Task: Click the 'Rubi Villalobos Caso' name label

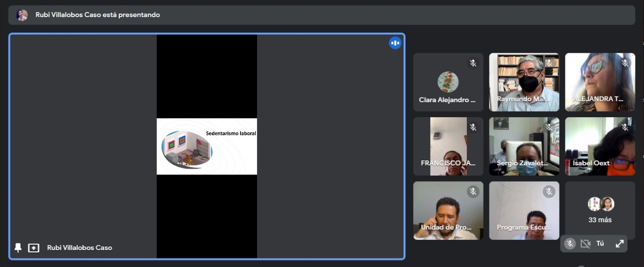Action: [x=79, y=248]
